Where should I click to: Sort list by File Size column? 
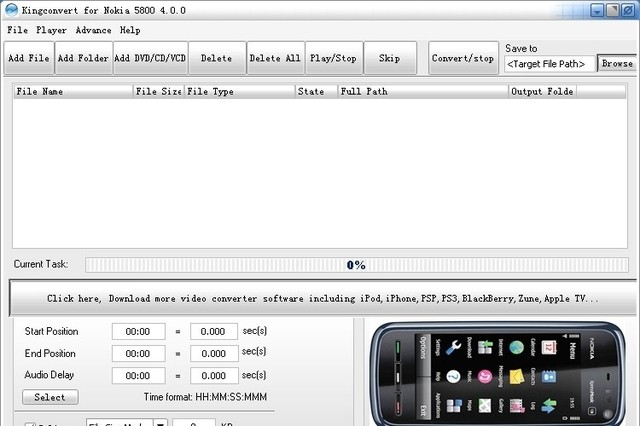pyautogui.click(x=158, y=91)
